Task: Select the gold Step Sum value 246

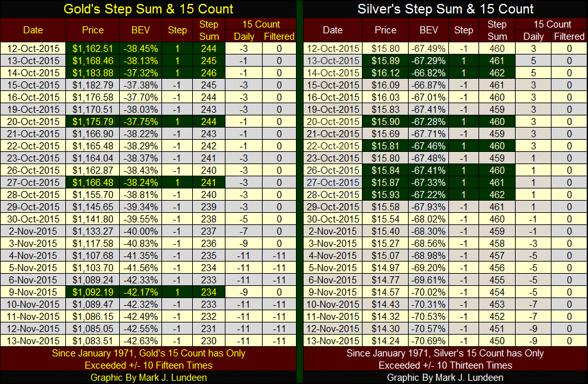Action: 209,72
